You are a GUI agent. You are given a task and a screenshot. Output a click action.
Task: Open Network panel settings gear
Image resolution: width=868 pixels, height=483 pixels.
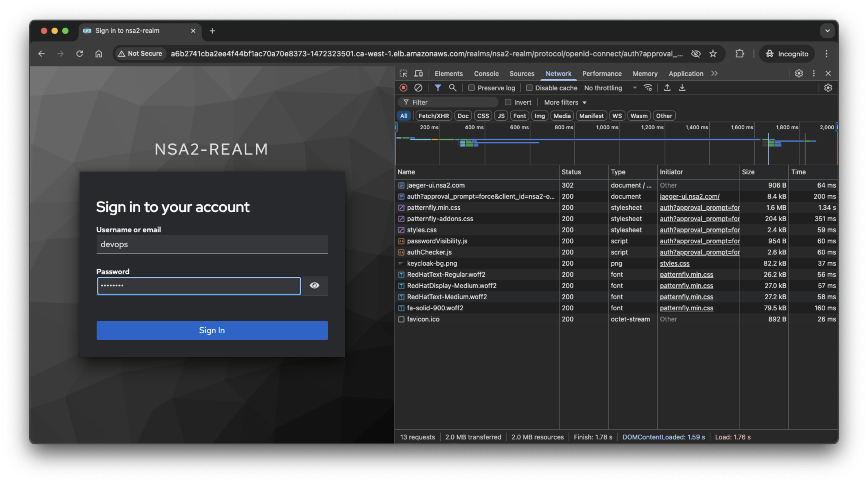click(x=828, y=88)
